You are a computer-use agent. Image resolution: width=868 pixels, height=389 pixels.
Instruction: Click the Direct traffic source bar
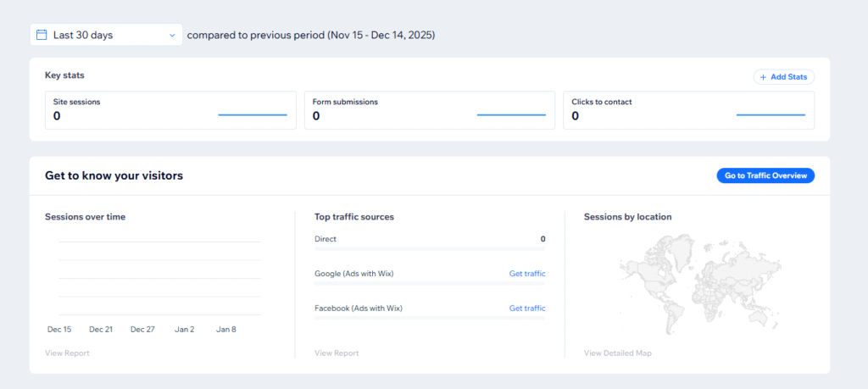429,249
